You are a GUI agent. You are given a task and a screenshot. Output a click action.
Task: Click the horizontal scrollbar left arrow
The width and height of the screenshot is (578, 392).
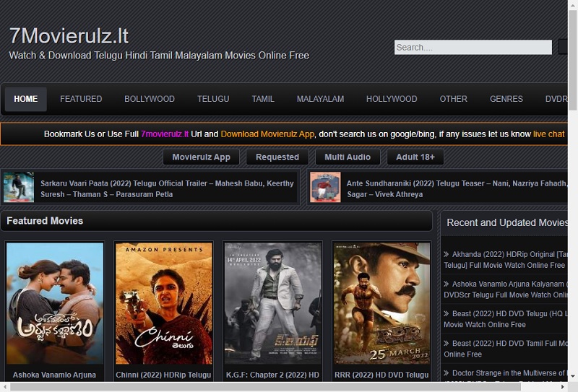pos(5,387)
